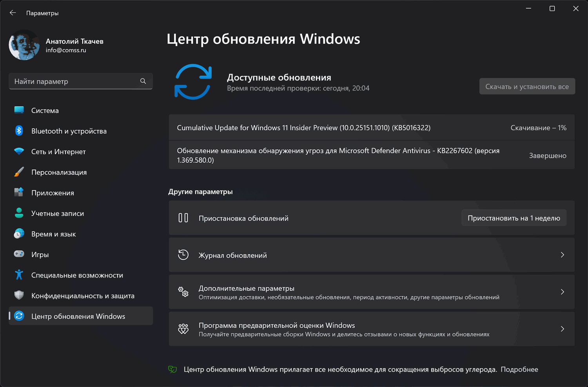Open Дополнительные параметры via its chevron
588x387 pixels.
click(562, 292)
